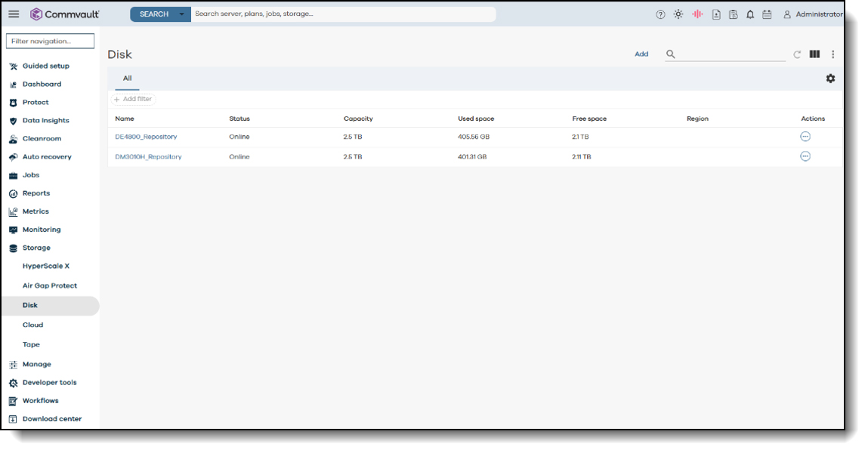Open the Administrator user menu
Viewport: 868px width, 453px height.
pos(813,14)
